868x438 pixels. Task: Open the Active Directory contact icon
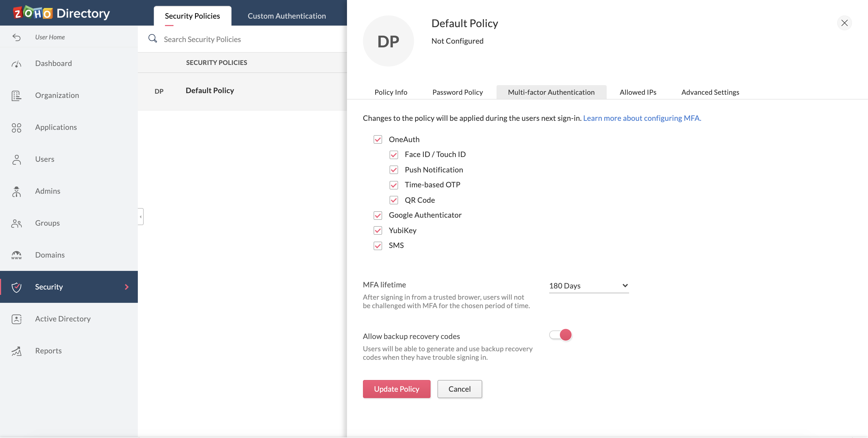click(x=16, y=319)
